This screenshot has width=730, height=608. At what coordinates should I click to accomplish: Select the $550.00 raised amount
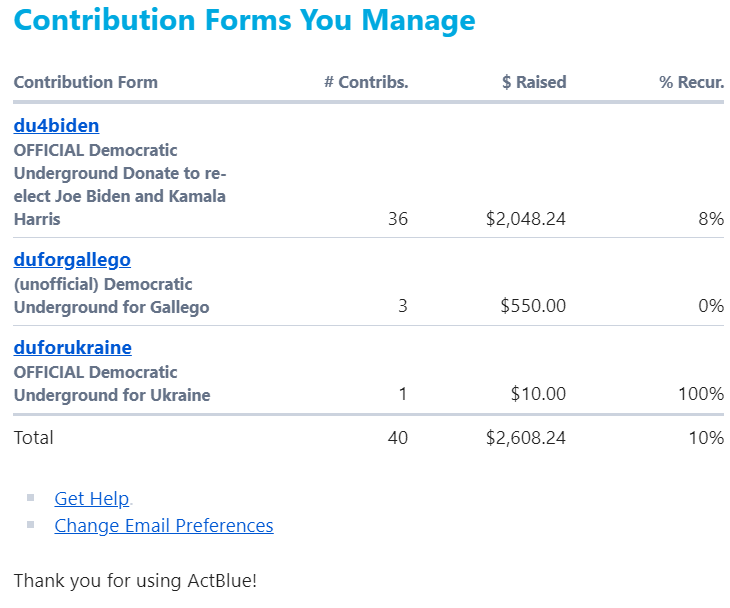click(533, 306)
